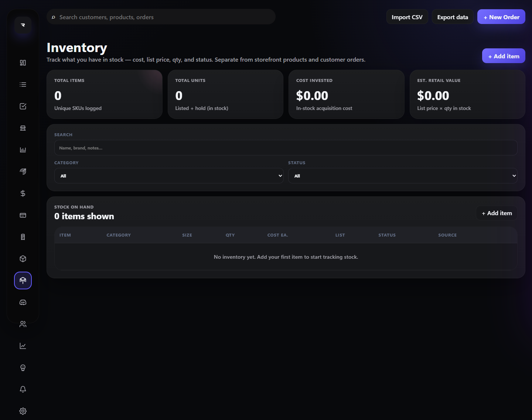
Task: Open the dashboard layout icon in sidebar
Action: click(x=23, y=63)
